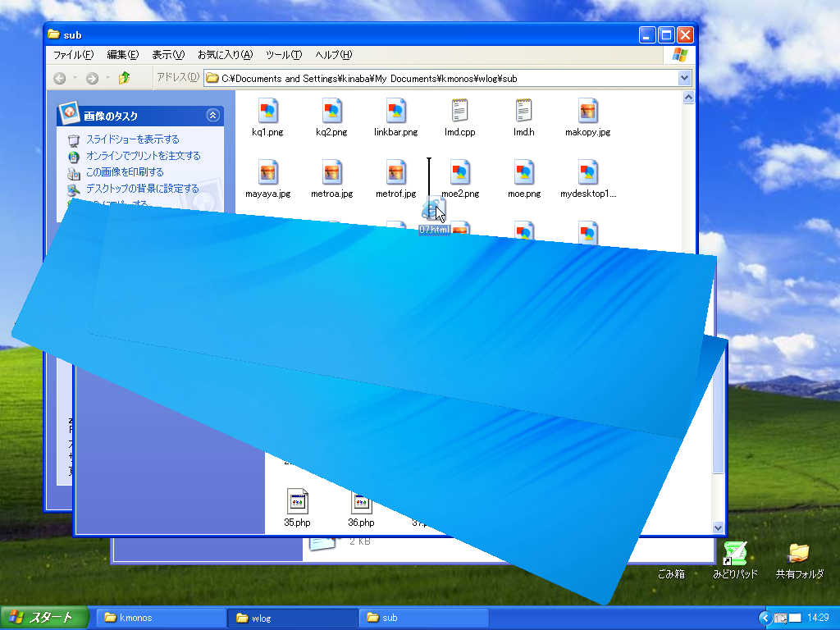Open the お気に入り(A) menu

tap(225, 55)
